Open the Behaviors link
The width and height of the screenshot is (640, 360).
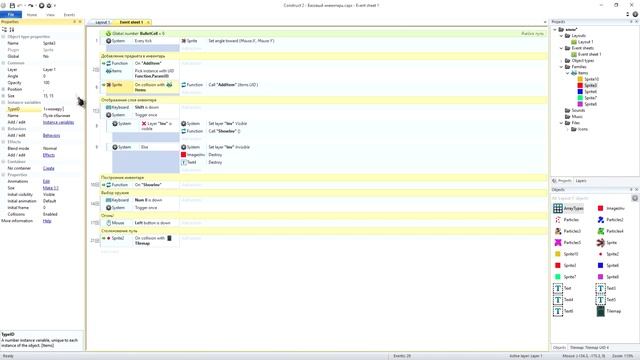[x=51, y=135]
